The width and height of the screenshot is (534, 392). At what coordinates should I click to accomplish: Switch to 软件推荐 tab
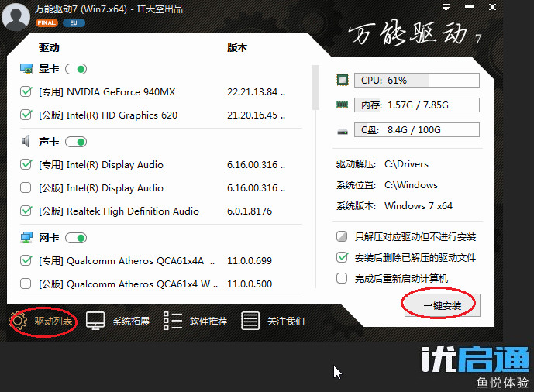click(208, 321)
